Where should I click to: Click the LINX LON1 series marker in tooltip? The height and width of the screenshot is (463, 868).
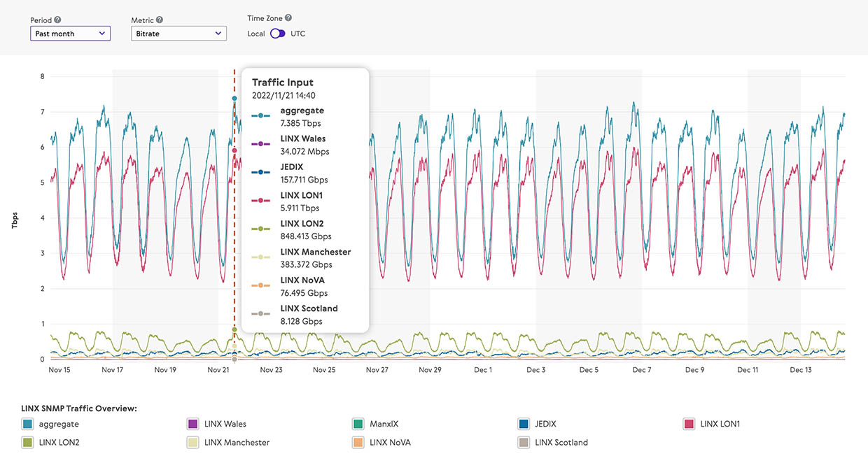click(260, 200)
